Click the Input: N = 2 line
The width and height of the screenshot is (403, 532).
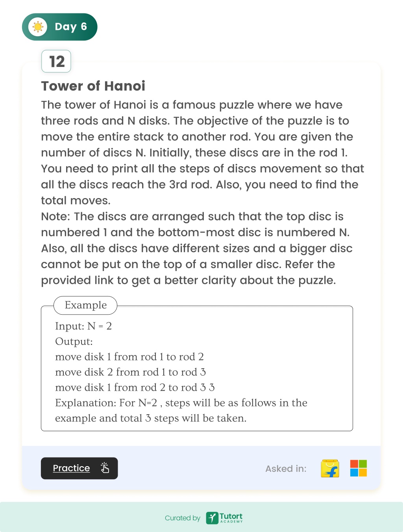(83, 326)
